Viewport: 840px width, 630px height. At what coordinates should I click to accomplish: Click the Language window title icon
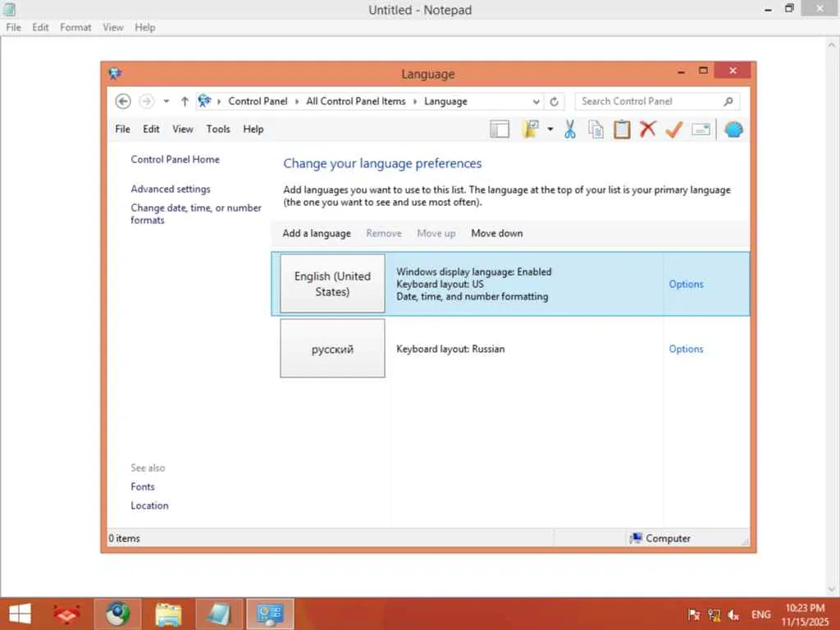[x=115, y=73]
